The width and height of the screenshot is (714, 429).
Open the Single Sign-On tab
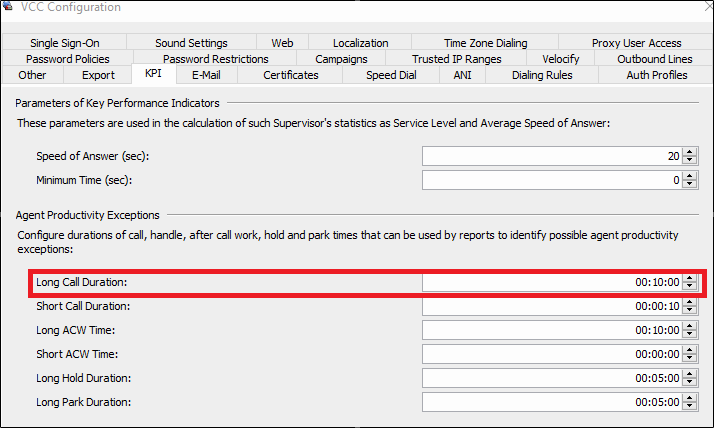(65, 43)
